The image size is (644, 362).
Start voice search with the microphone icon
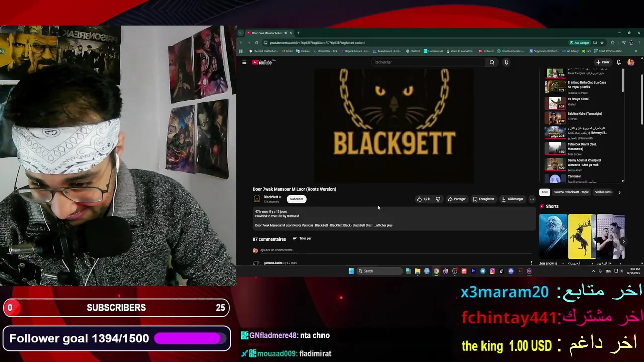click(506, 62)
